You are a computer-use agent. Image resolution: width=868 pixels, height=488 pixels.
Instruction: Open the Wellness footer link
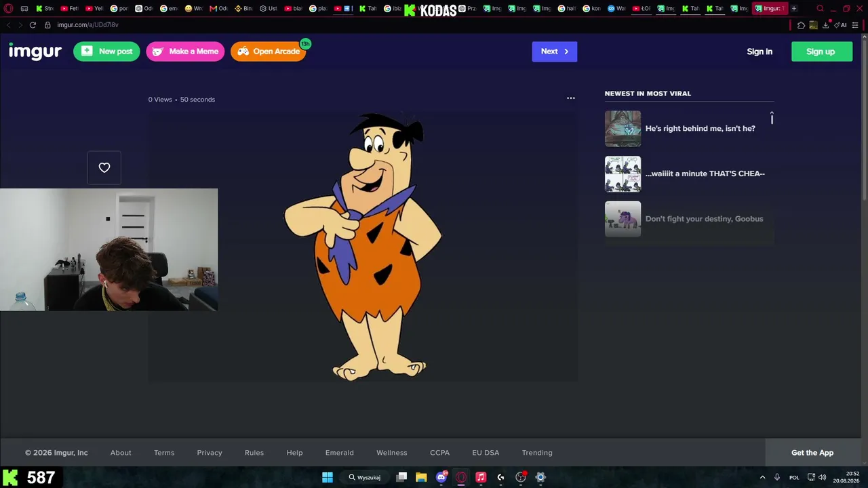[392, 453]
